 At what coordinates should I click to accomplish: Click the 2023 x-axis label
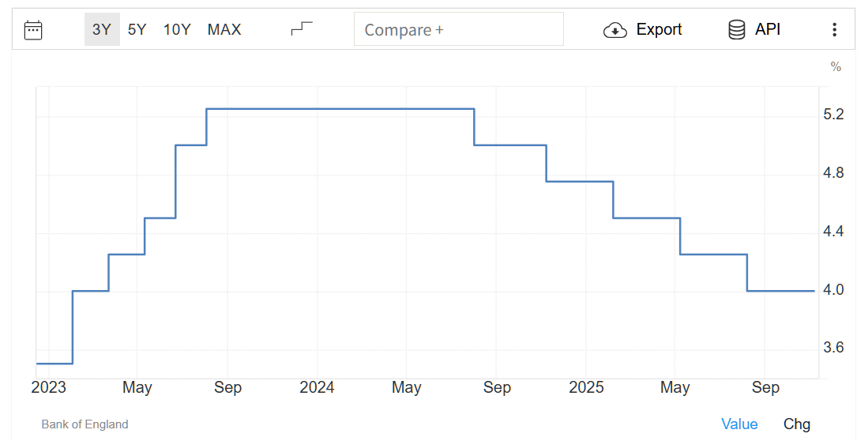click(48, 387)
